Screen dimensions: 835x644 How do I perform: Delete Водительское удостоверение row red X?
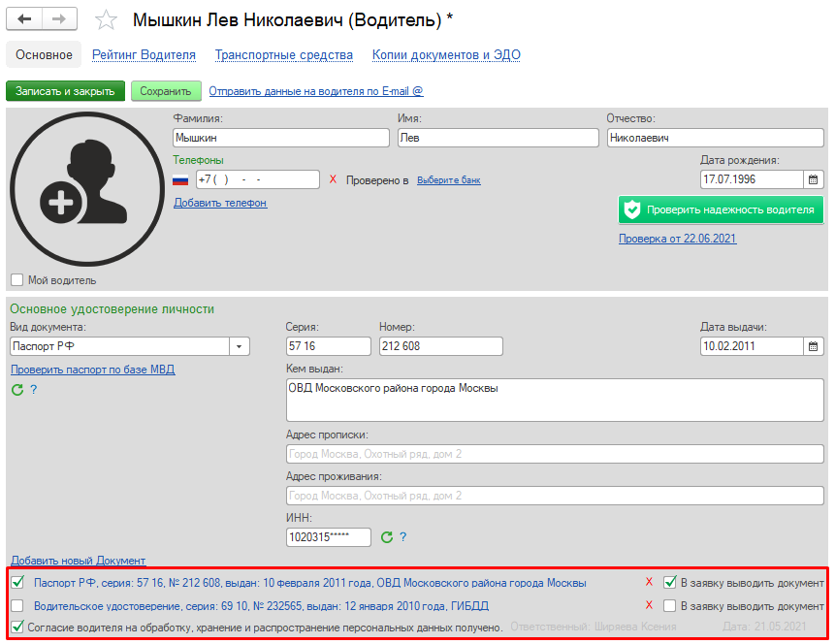point(649,605)
